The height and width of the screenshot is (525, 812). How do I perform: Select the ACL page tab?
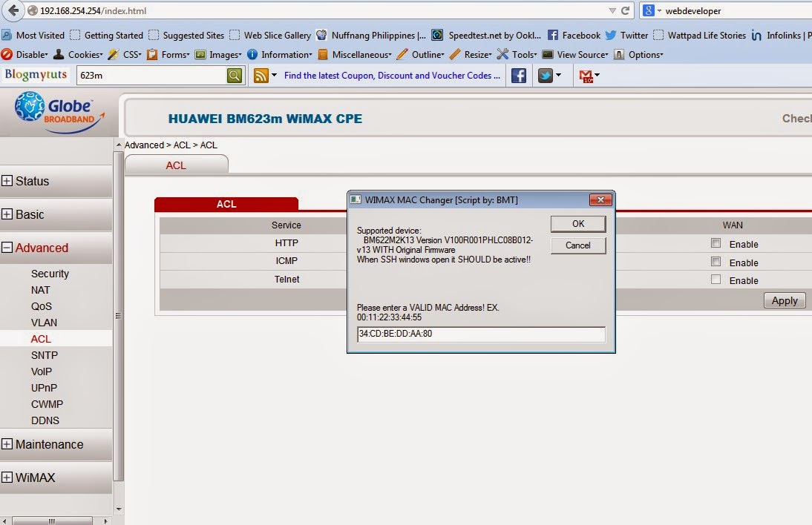coord(176,165)
